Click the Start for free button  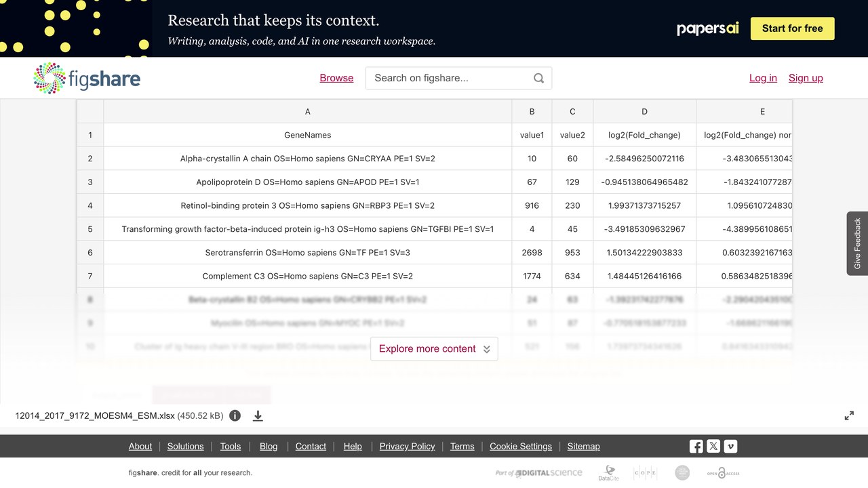pyautogui.click(x=792, y=28)
